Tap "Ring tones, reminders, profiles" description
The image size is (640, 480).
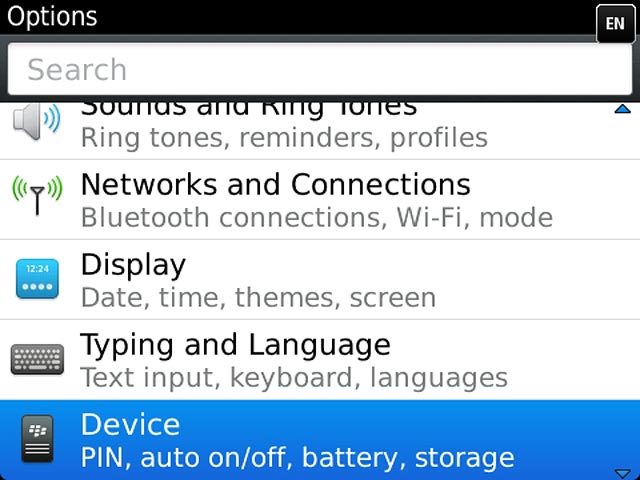click(x=284, y=138)
